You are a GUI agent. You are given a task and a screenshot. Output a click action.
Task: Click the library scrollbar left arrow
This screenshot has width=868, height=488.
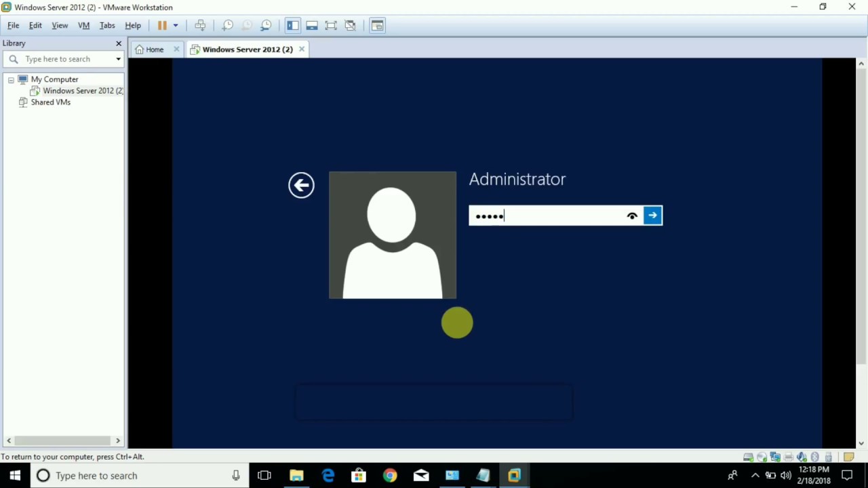point(9,441)
